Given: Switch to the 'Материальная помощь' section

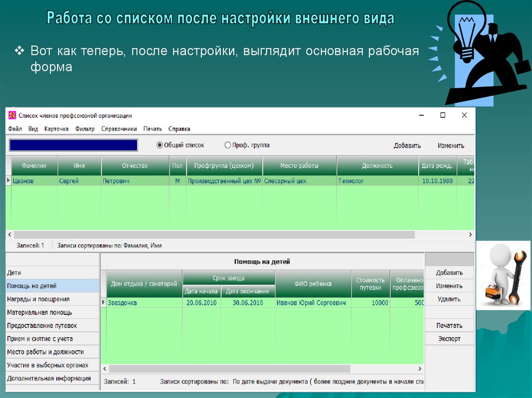Looking at the screenshot, I should tap(39, 312).
